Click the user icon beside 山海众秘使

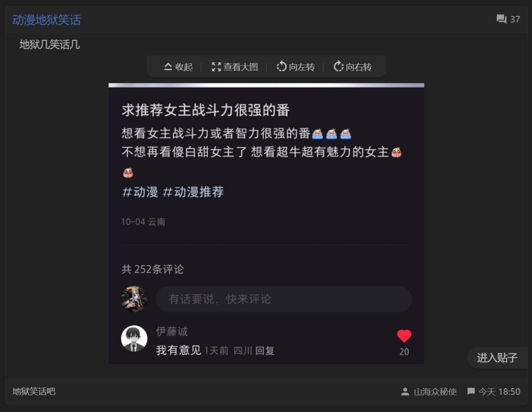(405, 392)
